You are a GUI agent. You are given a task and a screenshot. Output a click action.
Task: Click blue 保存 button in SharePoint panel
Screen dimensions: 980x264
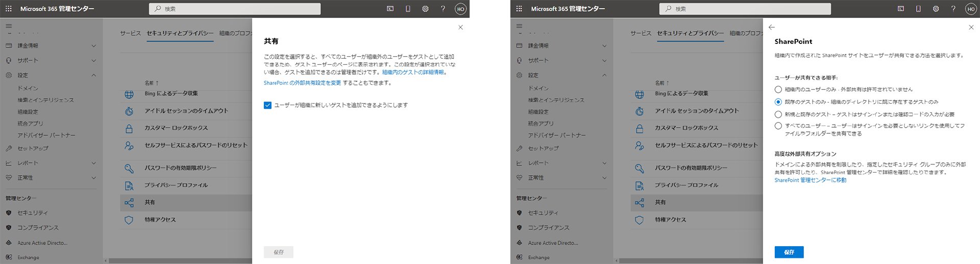pyautogui.click(x=789, y=252)
